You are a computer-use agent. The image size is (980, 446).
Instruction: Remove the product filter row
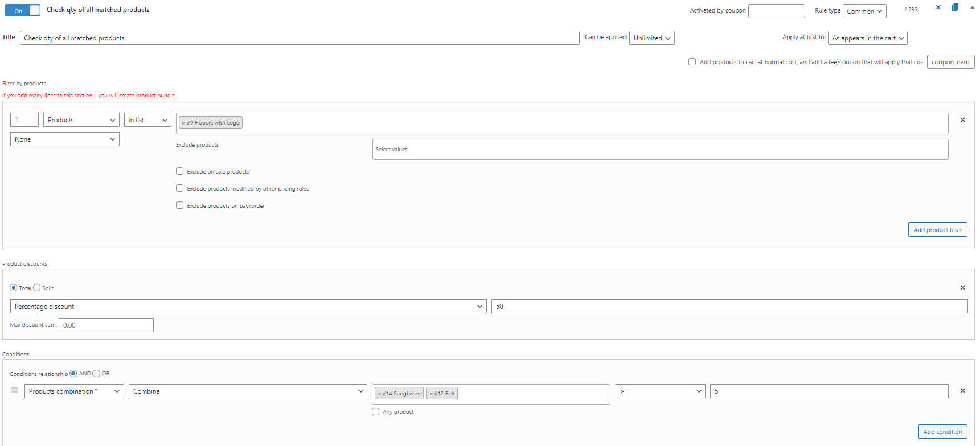click(x=963, y=120)
